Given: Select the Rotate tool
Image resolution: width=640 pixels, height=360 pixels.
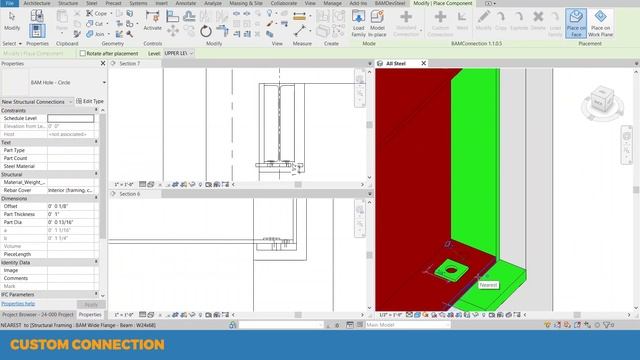Looking at the screenshot, I should [206, 31].
